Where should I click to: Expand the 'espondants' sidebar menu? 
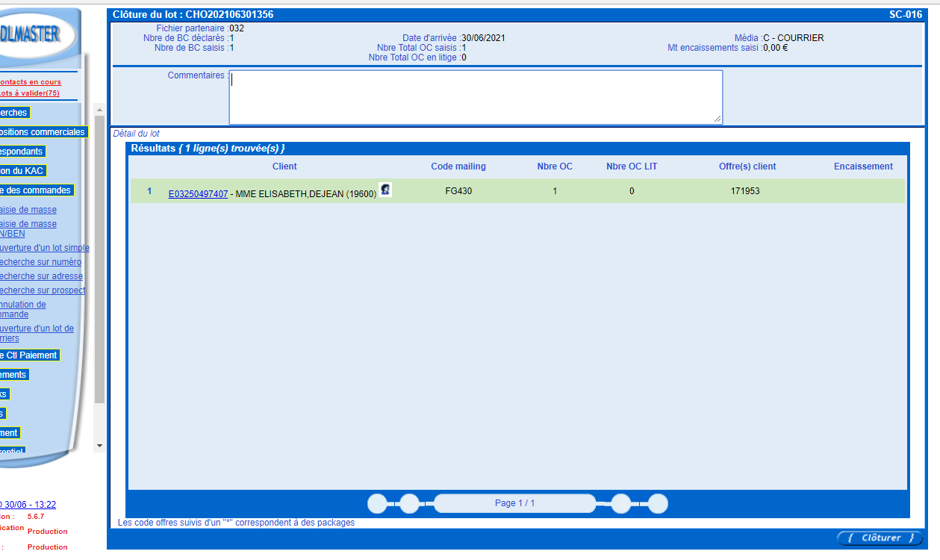point(22,152)
